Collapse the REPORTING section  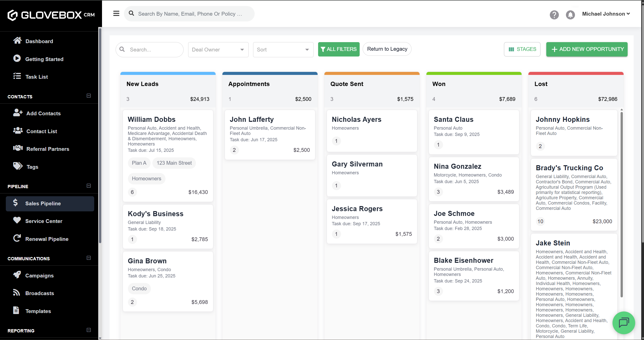[89, 330]
